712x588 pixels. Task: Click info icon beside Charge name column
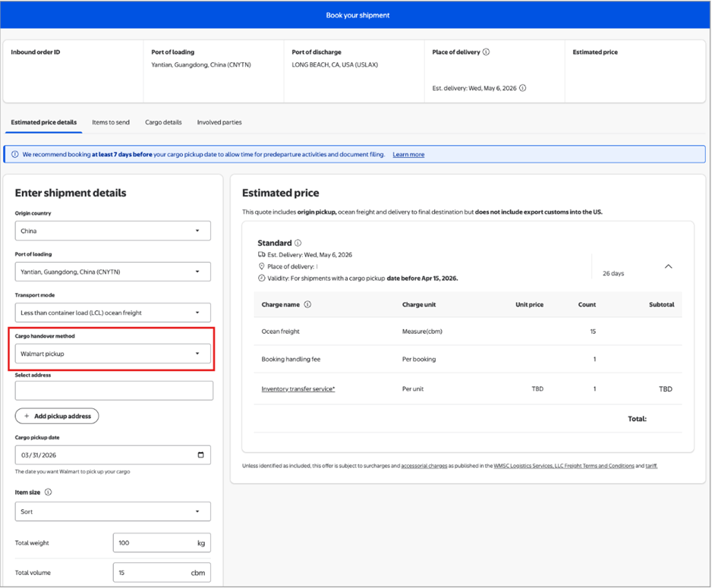(x=307, y=304)
